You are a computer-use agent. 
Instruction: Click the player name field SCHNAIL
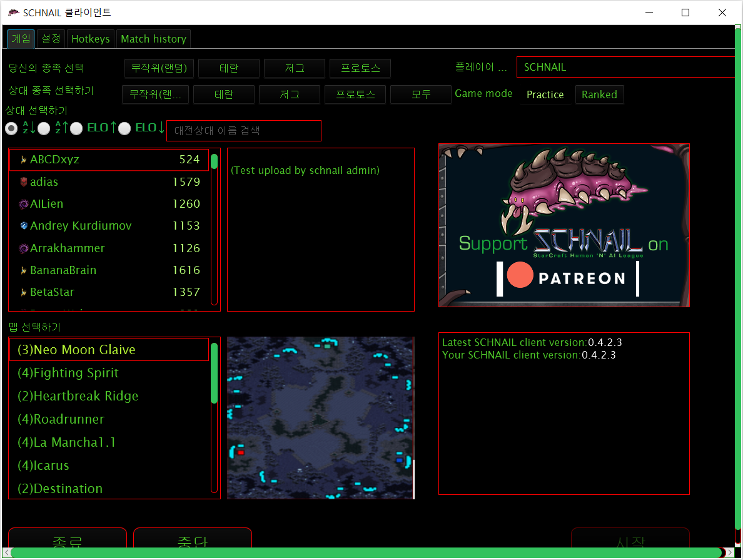[625, 67]
